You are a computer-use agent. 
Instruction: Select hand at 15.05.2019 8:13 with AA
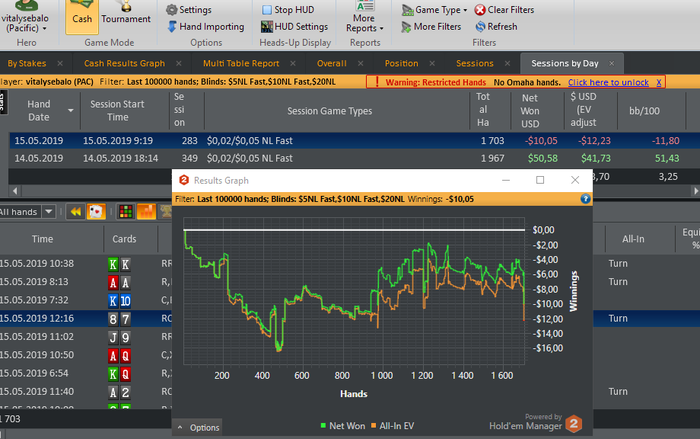(86, 282)
